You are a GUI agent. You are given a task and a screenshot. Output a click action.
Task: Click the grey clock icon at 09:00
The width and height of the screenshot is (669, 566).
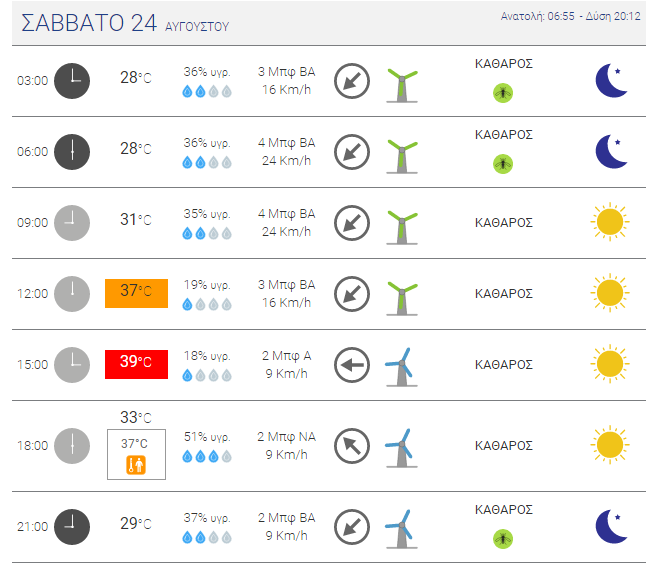[x=72, y=223]
